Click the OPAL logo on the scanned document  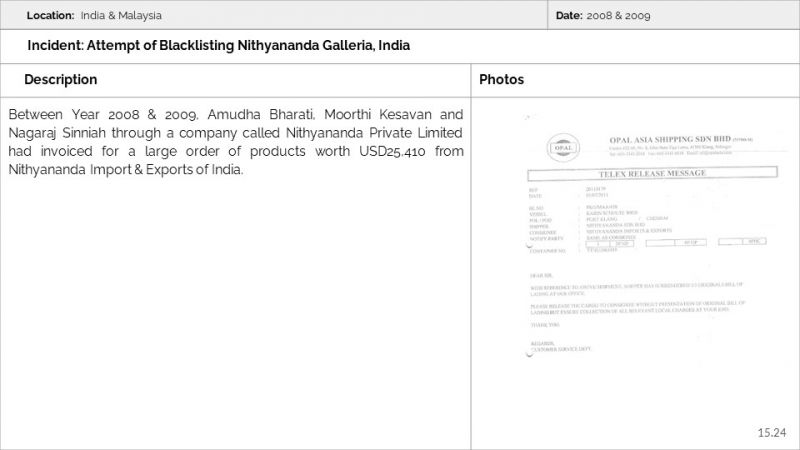(562, 146)
